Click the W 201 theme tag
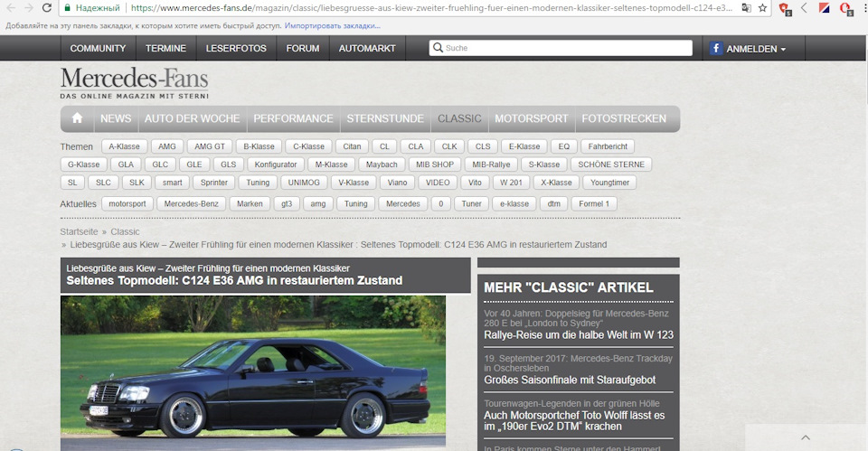This screenshot has height=451, width=868. 511,182
